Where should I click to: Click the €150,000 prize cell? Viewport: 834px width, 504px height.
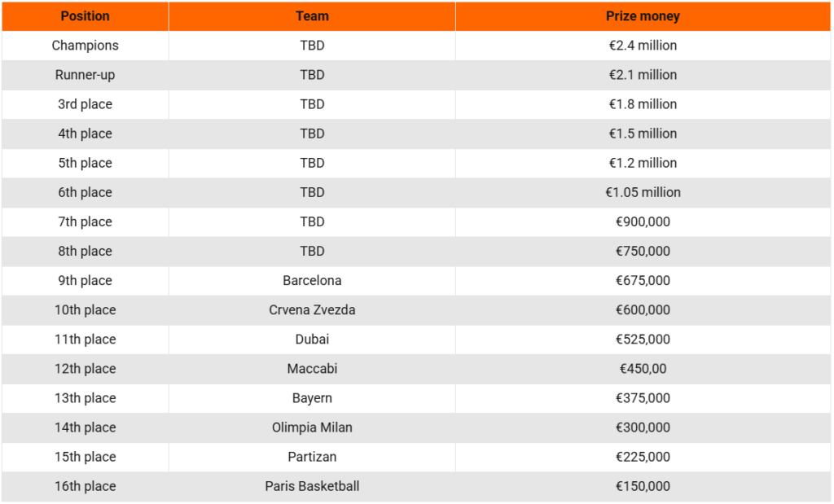coord(643,486)
